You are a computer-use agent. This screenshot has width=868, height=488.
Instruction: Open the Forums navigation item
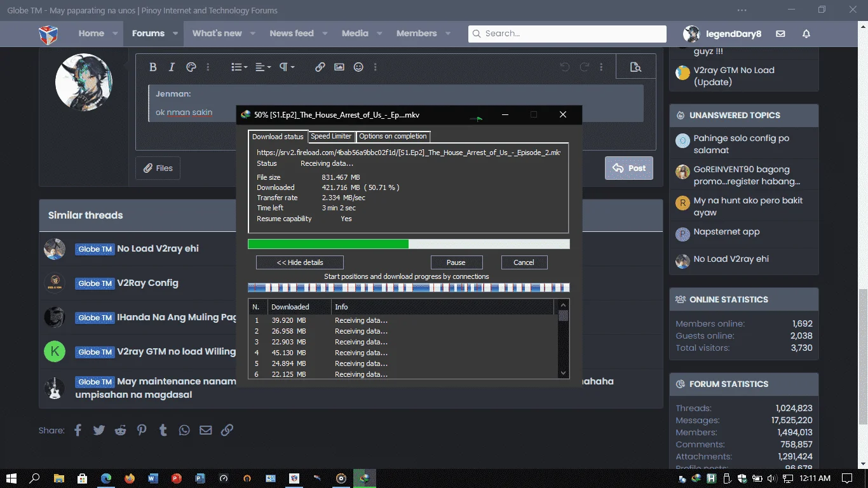(148, 34)
